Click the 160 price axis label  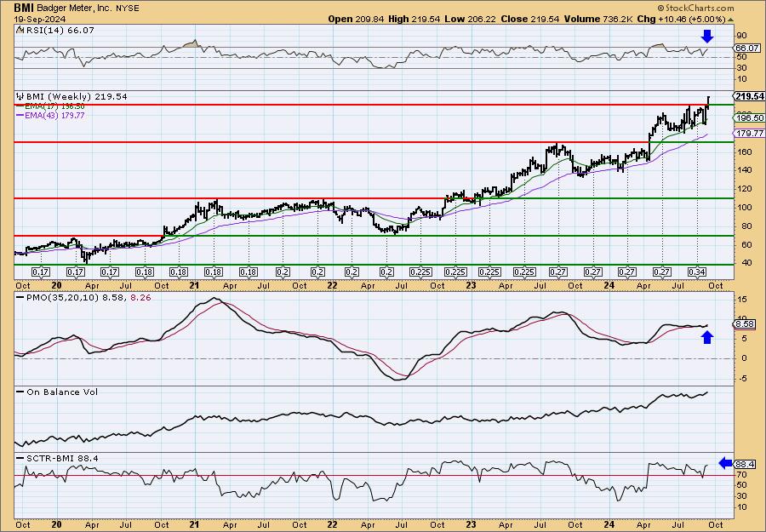[745, 152]
